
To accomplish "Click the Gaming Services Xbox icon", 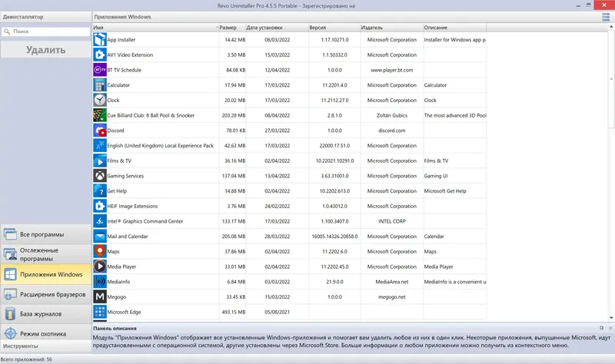I will click(x=100, y=176).
